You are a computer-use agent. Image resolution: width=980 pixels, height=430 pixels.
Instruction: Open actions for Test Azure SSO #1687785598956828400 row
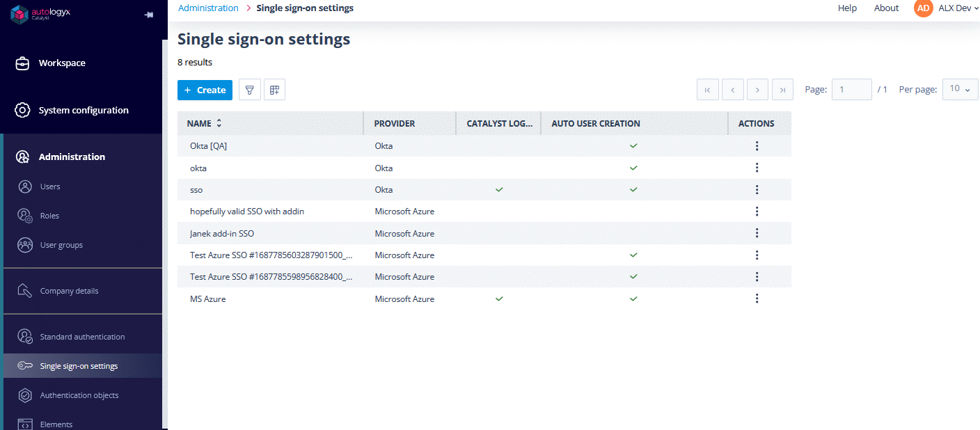pos(757,277)
